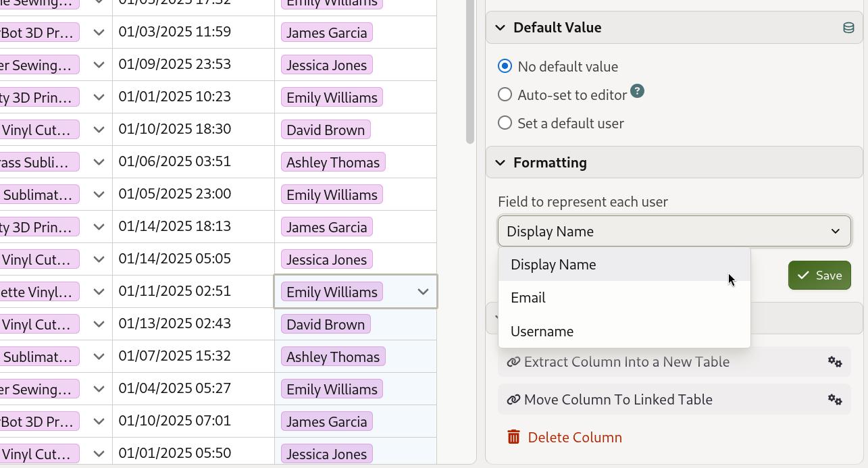Click the checkmark icon inside the Save button
The width and height of the screenshot is (868, 468).
(x=803, y=275)
